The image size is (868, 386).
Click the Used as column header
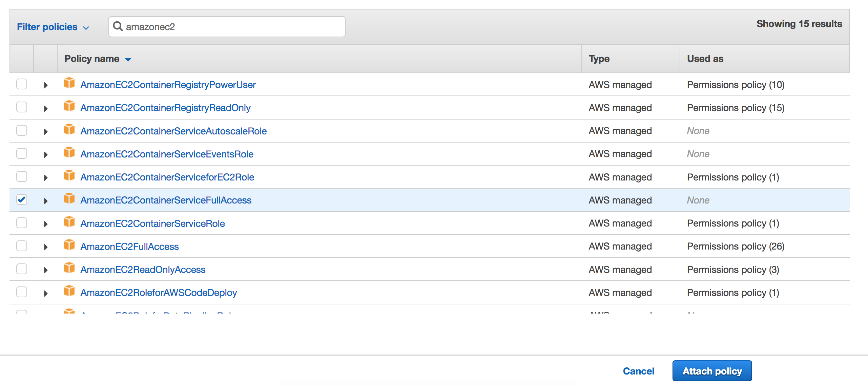pyautogui.click(x=705, y=59)
